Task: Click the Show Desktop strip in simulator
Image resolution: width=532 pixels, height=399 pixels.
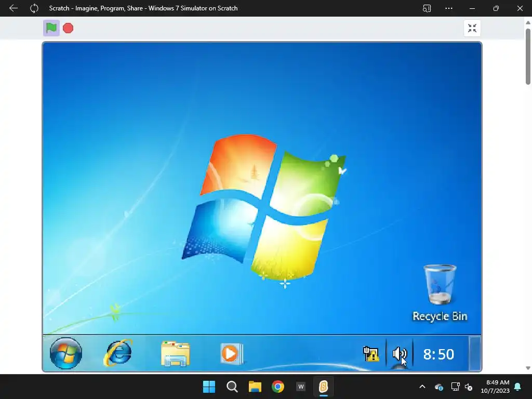Action: pyautogui.click(x=475, y=353)
